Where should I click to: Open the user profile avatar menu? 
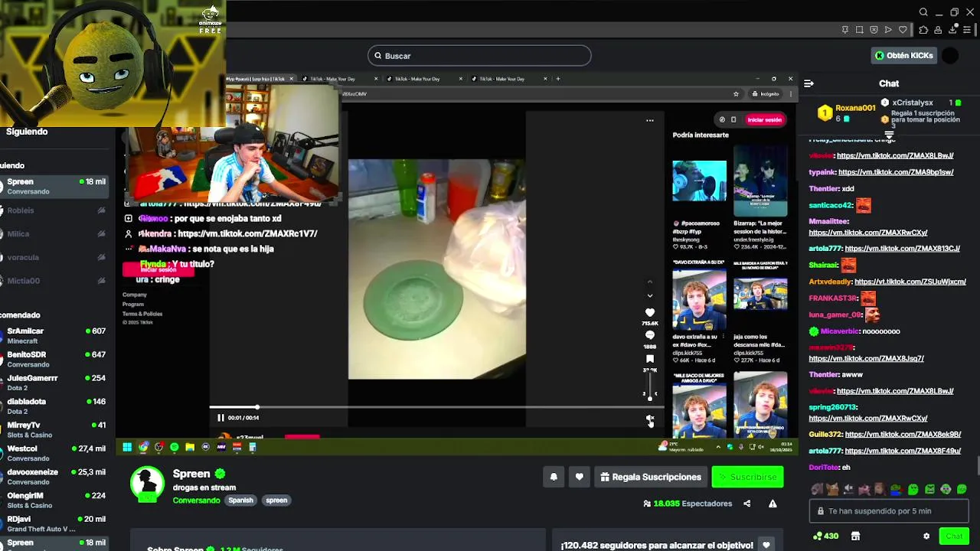[950, 55]
